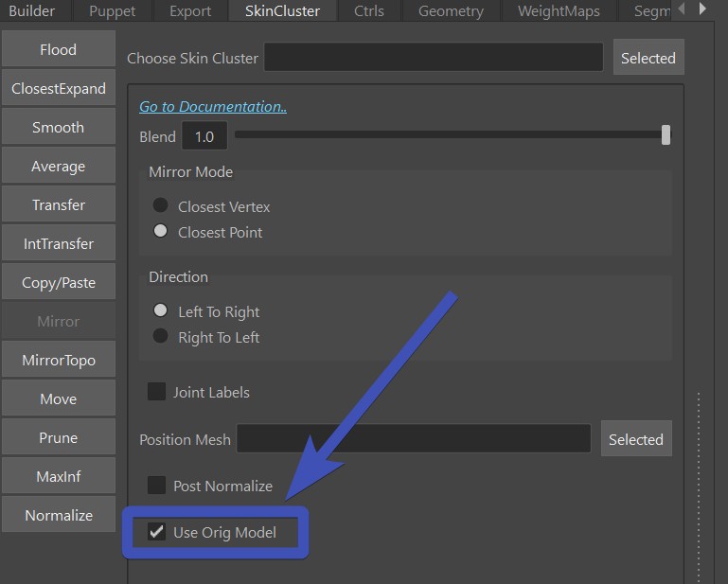Switch to the Builder tab
The image size is (728, 584).
32,11
